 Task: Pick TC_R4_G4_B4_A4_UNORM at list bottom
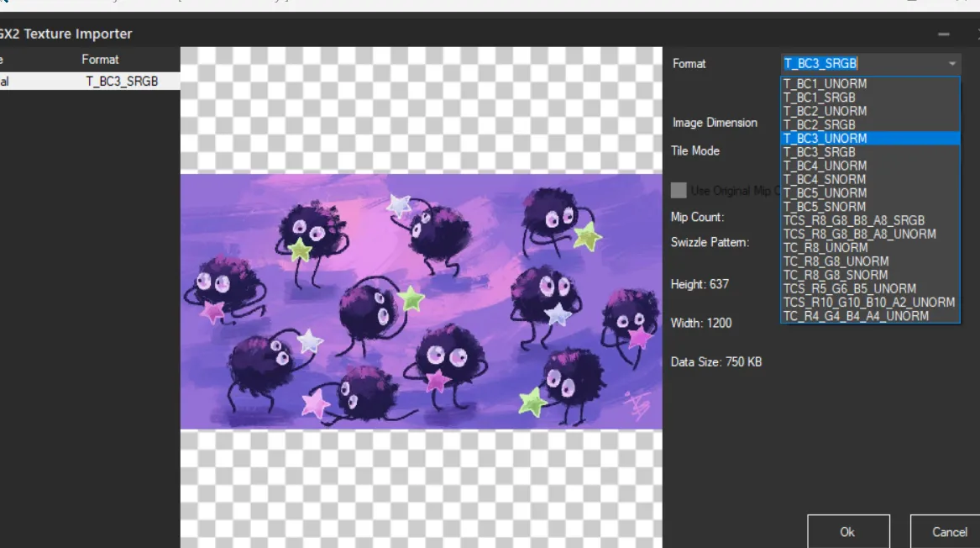coord(856,316)
